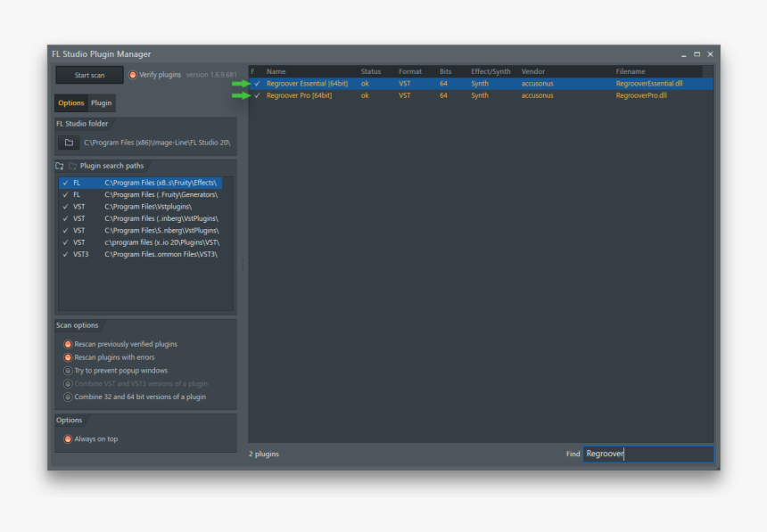The height and width of the screenshot is (532, 767).
Task: Select the Options tab
Action: click(x=71, y=102)
